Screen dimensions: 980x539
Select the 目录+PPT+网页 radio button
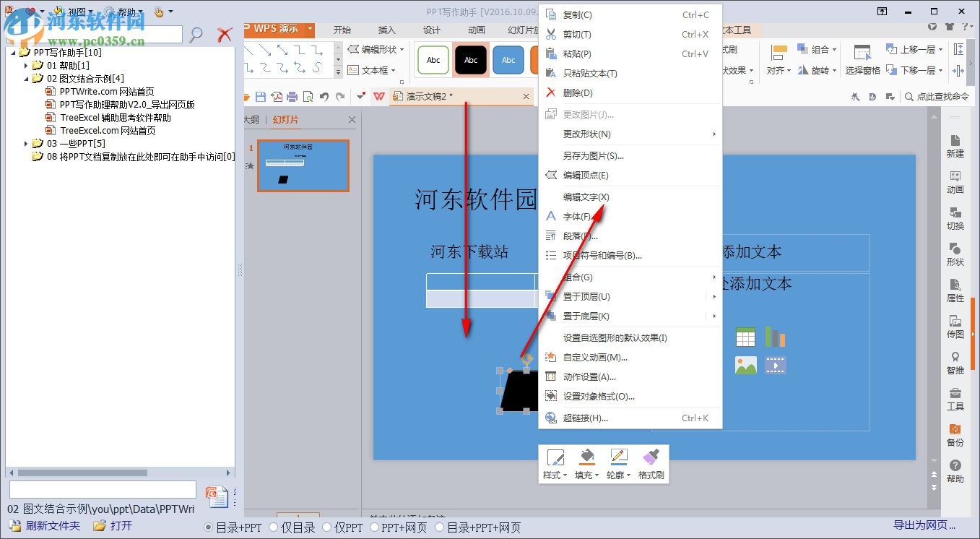pos(441,527)
